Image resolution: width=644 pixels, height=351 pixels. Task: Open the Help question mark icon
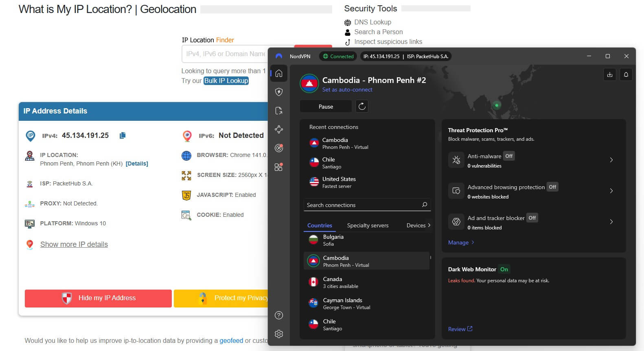coord(279,315)
